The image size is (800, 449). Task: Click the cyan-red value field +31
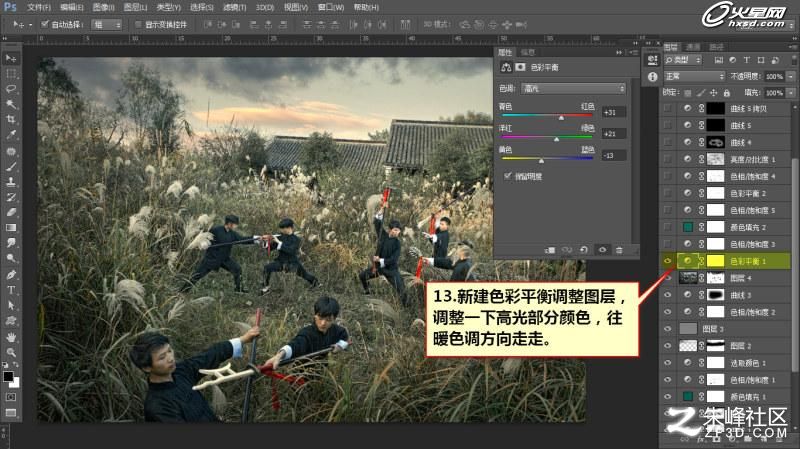[614, 112]
